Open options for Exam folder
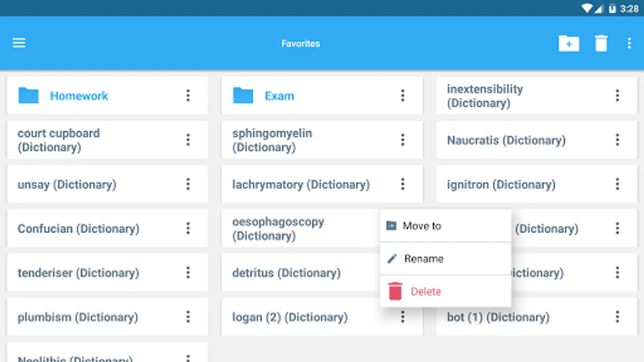 (402, 96)
